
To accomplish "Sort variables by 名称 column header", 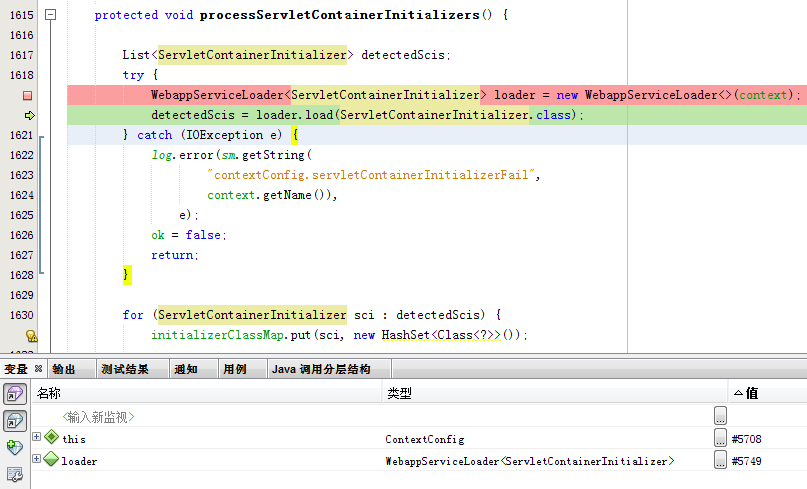I will [x=207, y=393].
